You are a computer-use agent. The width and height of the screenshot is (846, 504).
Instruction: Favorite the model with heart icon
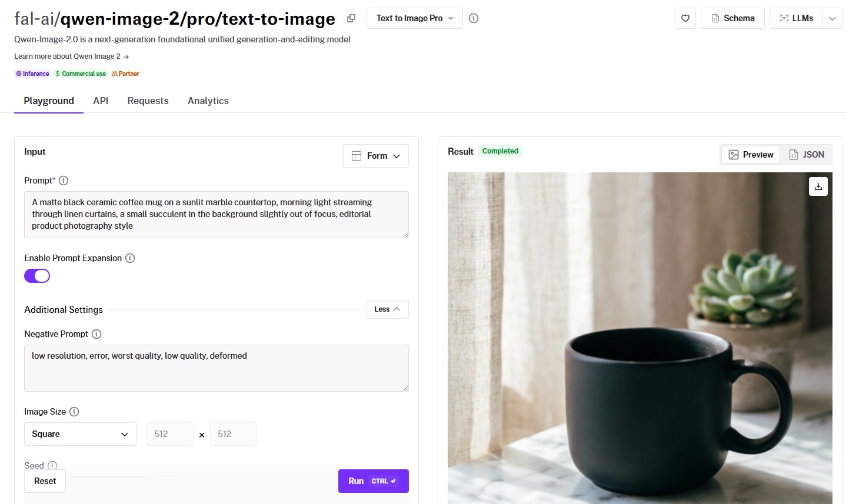click(685, 18)
